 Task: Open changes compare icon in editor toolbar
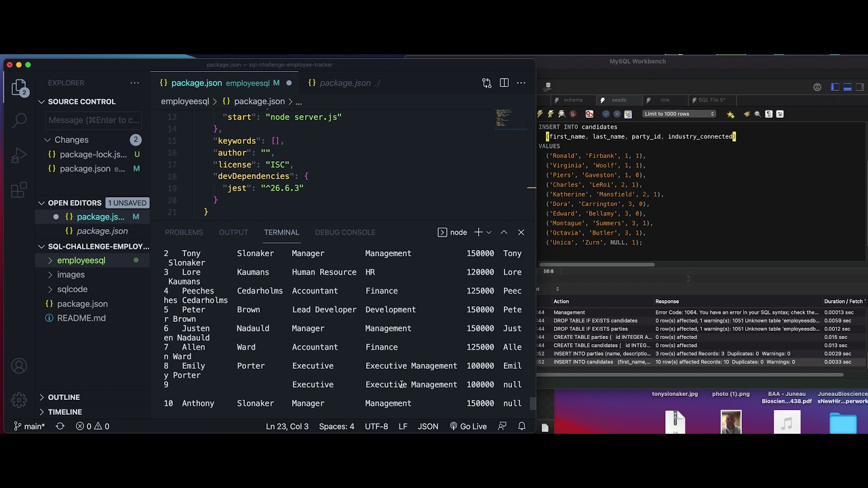point(487,83)
